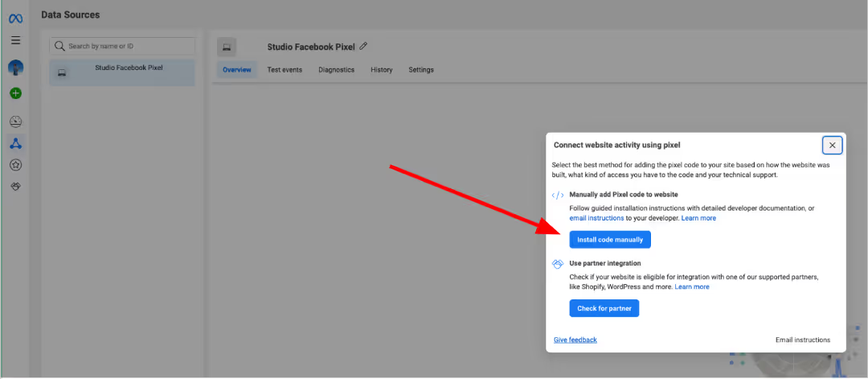Open Learn more link under partner integration
The width and height of the screenshot is (868, 379).
click(x=692, y=287)
